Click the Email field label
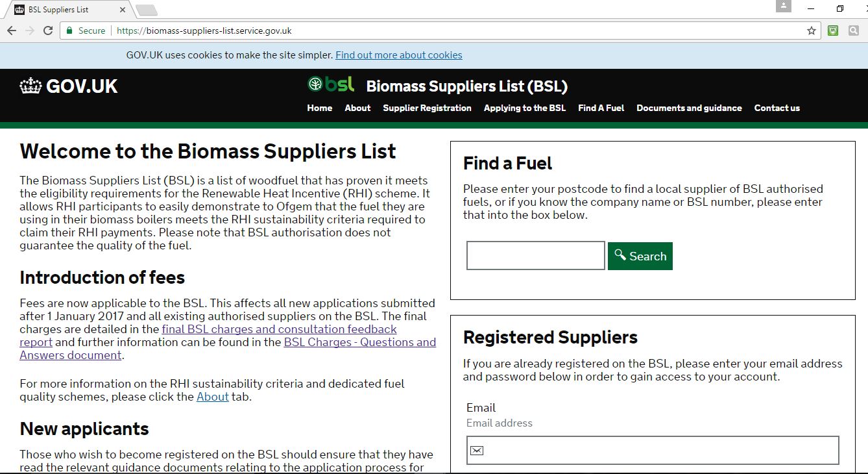The width and height of the screenshot is (868, 474). (481, 408)
